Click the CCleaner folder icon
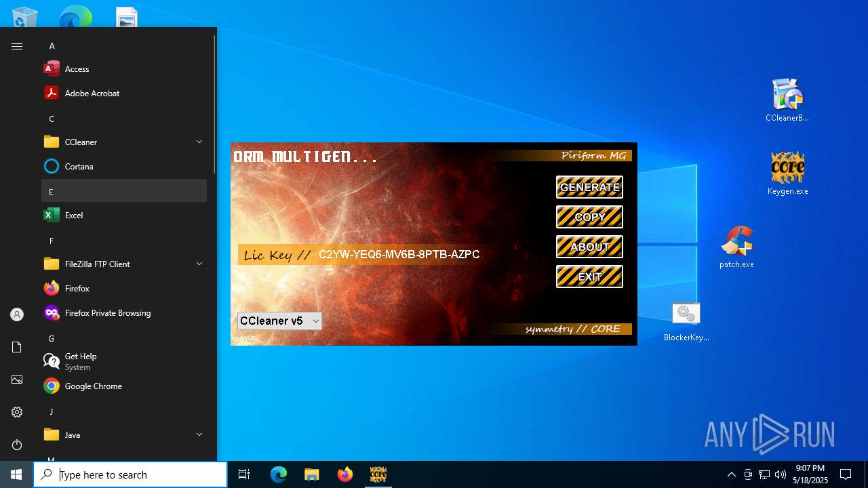 52,142
